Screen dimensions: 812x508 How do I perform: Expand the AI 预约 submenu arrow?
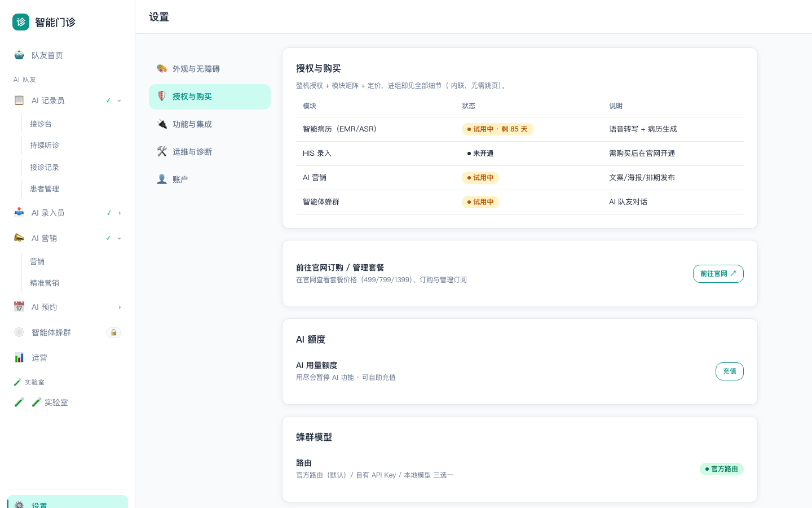120,308
